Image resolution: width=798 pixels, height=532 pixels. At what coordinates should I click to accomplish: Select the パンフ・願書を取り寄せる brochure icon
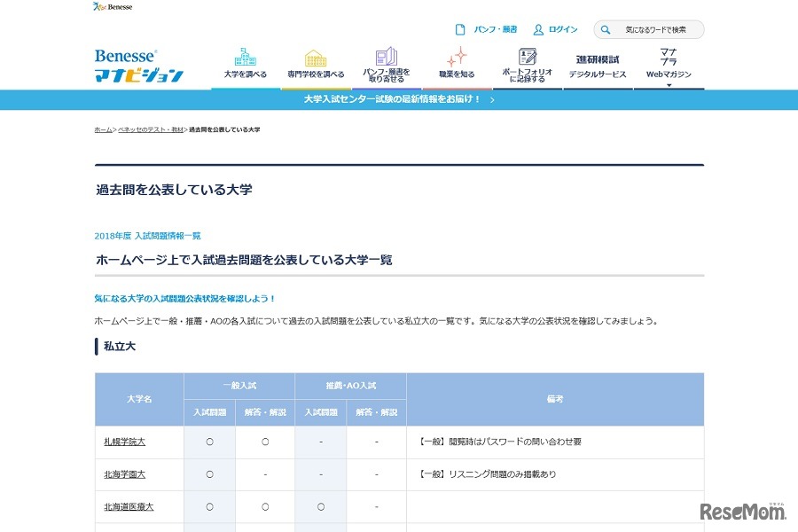click(386, 57)
